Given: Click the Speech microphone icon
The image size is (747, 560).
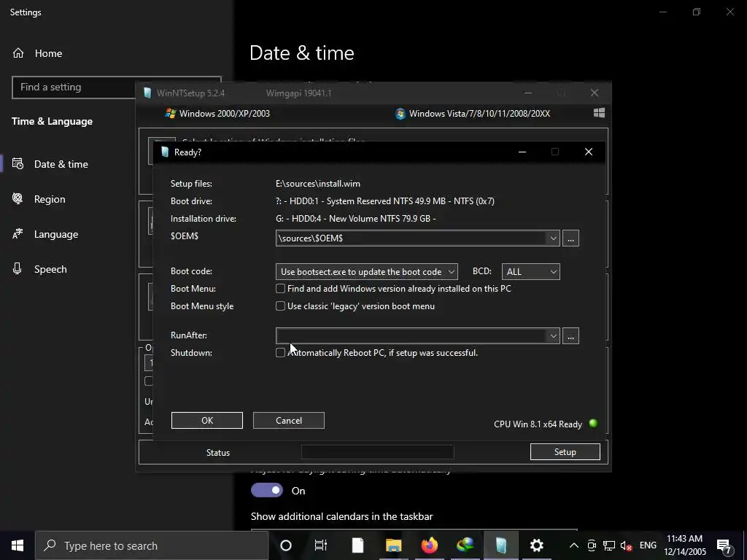Looking at the screenshot, I should tap(18, 268).
